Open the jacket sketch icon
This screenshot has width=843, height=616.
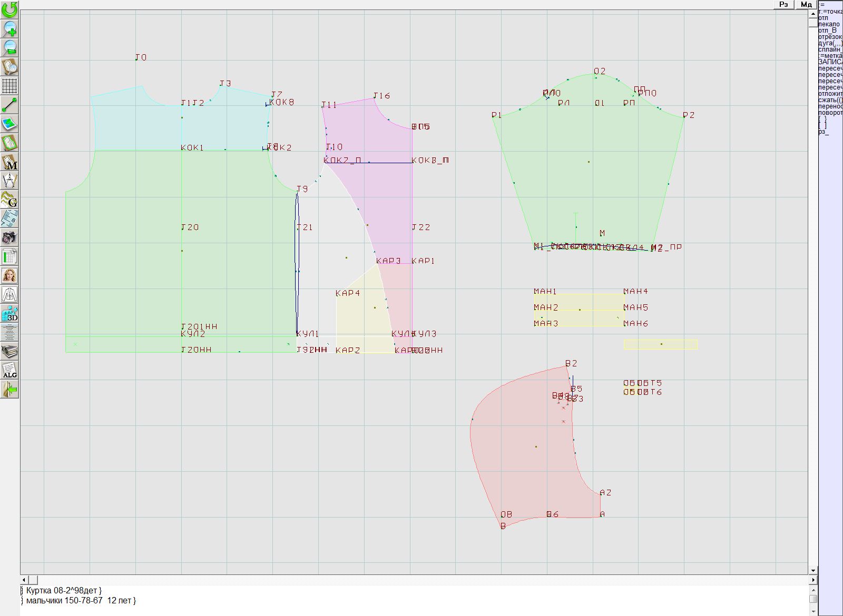(x=9, y=294)
